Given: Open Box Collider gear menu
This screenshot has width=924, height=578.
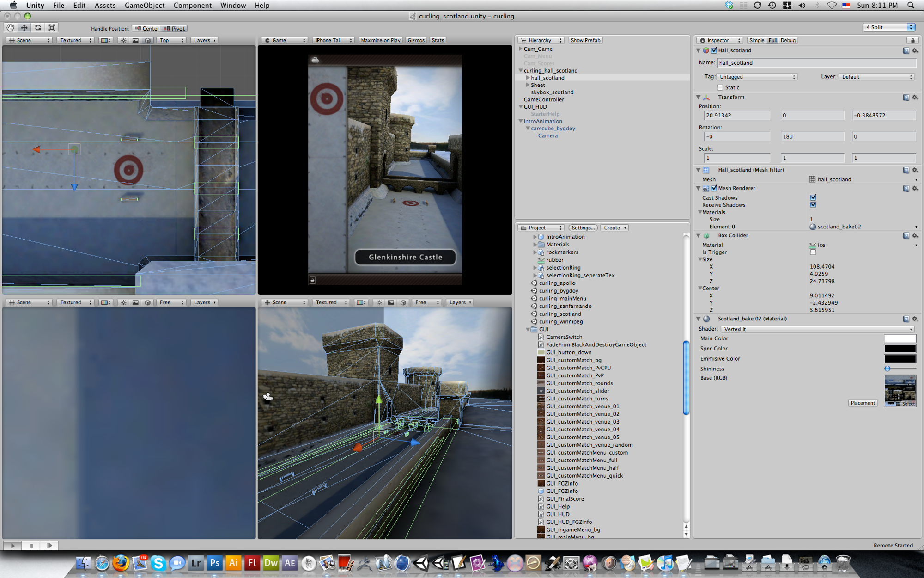Looking at the screenshot, I should (x=915, y=236).
